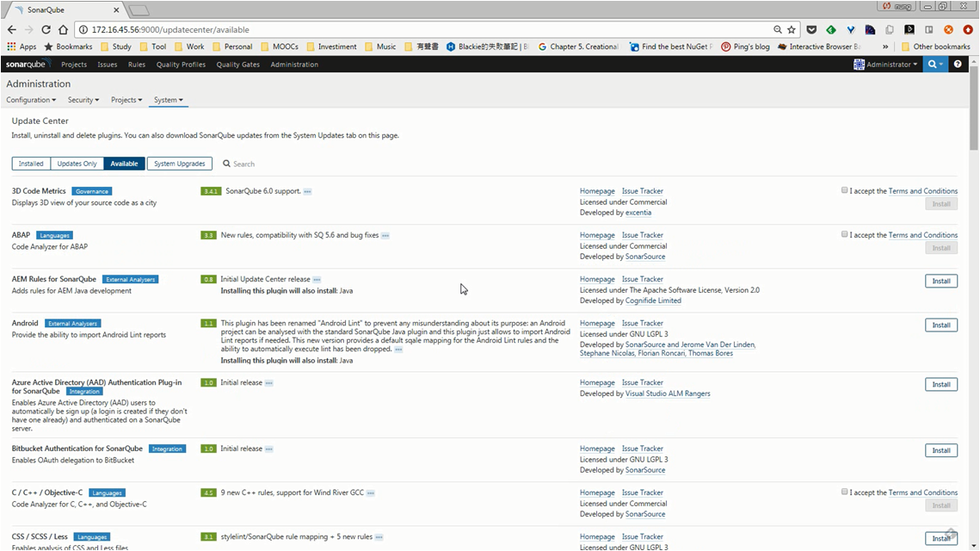Open the 3D Code Metrics Homepage link
The width and height of the screenshot is (980, 551).
pos(597,191)
